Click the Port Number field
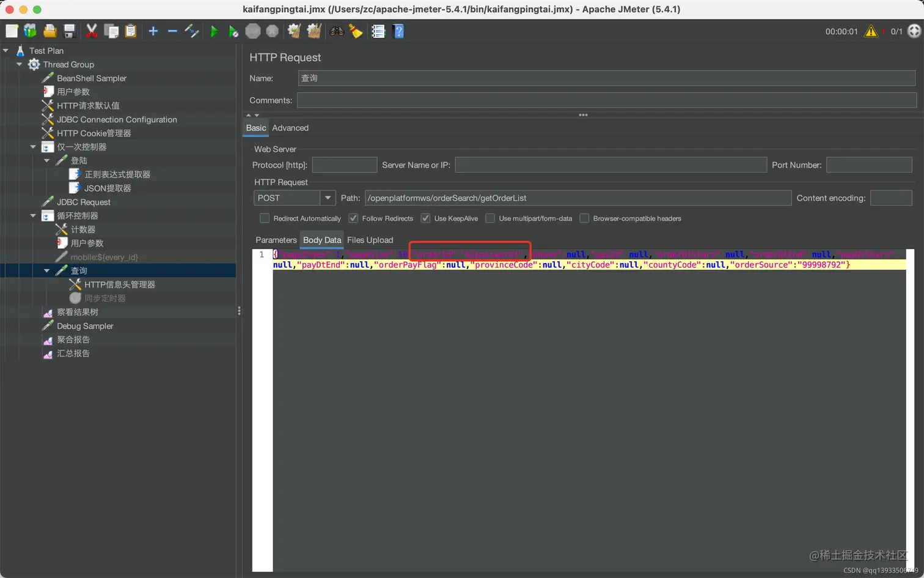The height and width of the screenshot is (578, 924). point(869,165)
